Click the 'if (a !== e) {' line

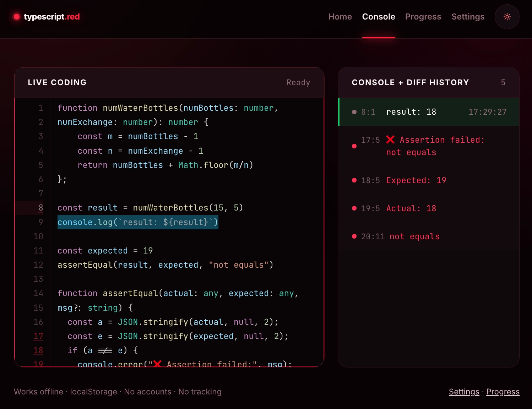click(103, 350)
